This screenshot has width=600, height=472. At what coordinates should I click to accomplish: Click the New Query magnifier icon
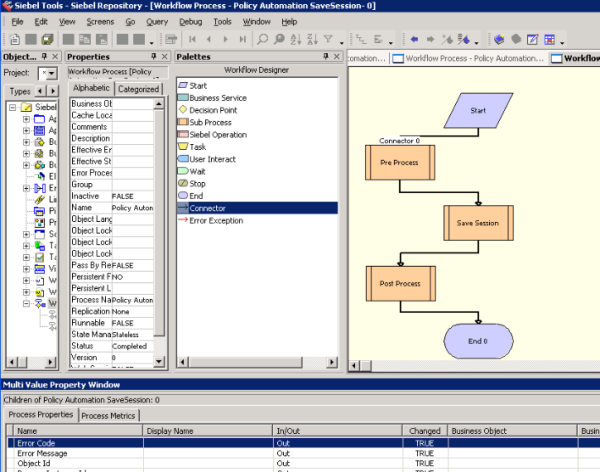tap(262, 39)
